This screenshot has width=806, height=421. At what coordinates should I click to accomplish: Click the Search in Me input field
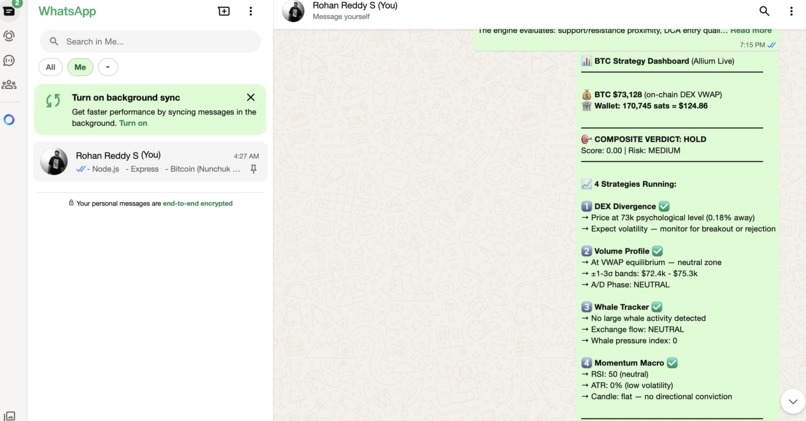tap(150, 41)
